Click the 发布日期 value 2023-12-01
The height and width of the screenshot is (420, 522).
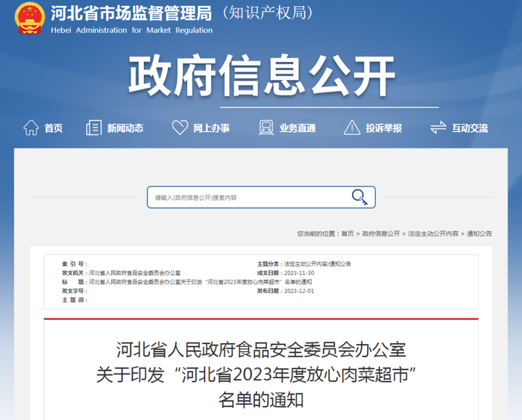coord(299,291)
